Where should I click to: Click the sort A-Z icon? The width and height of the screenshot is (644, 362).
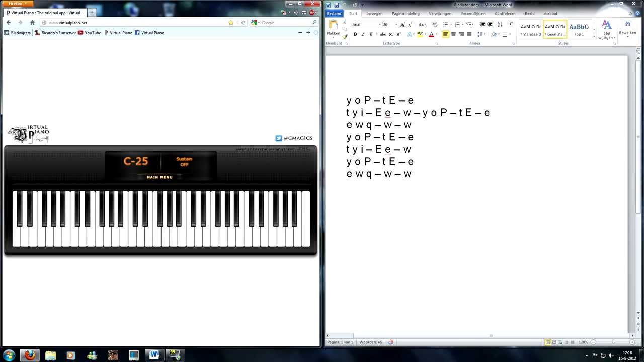(500, 24)
